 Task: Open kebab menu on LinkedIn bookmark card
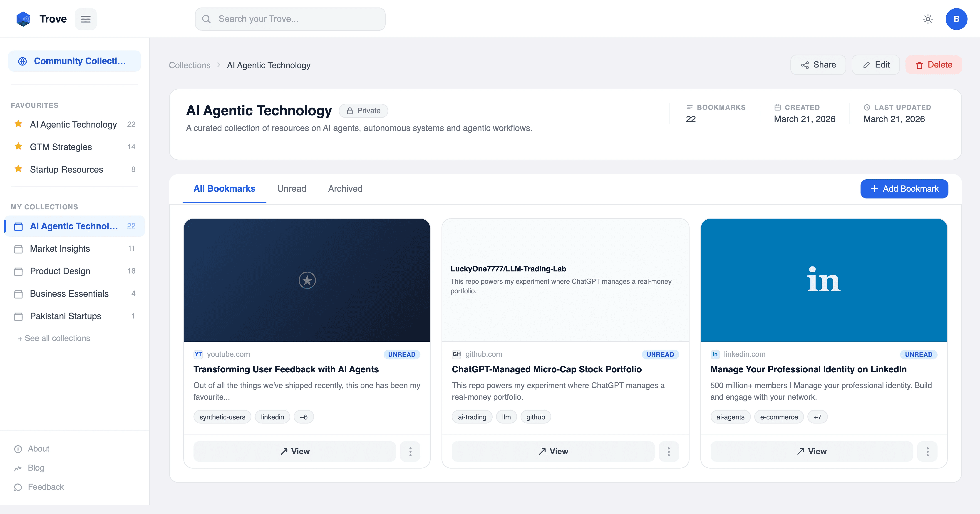(927, 451)
